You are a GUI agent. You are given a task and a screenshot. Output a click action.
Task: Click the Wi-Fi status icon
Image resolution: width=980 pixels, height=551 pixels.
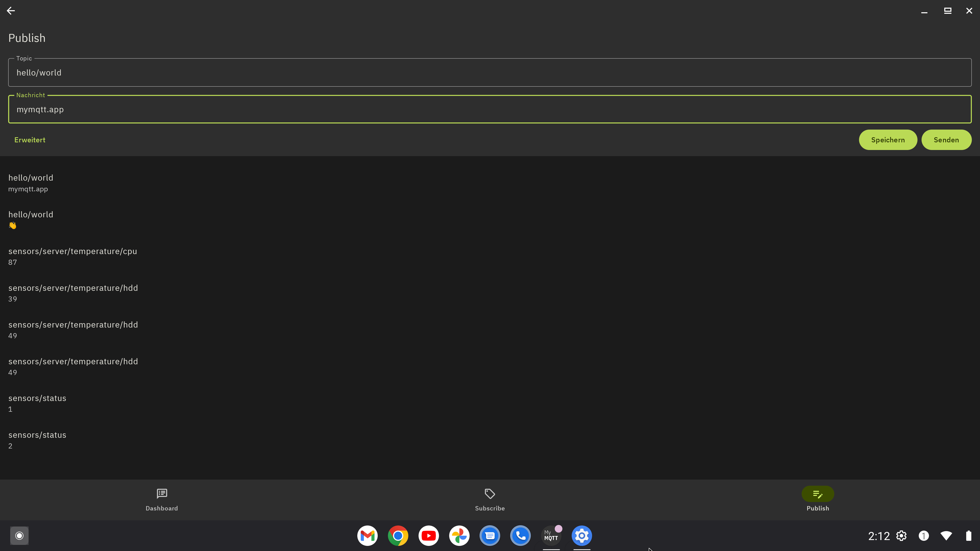(x=946, y=535)
